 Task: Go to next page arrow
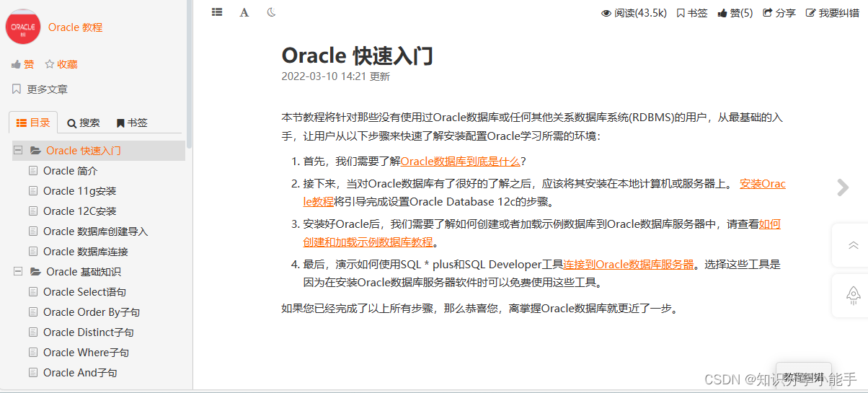pyautogui.click(x=842, y=187)
